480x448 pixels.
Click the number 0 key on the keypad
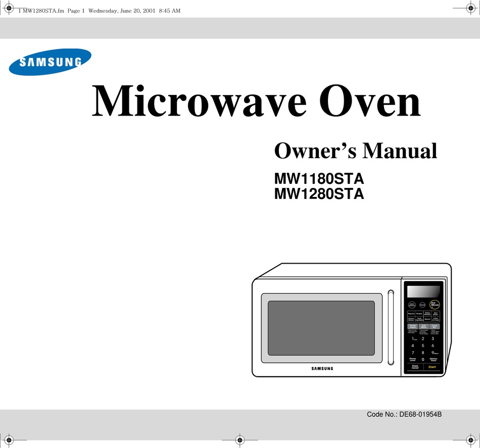click(x=423, y=360)
